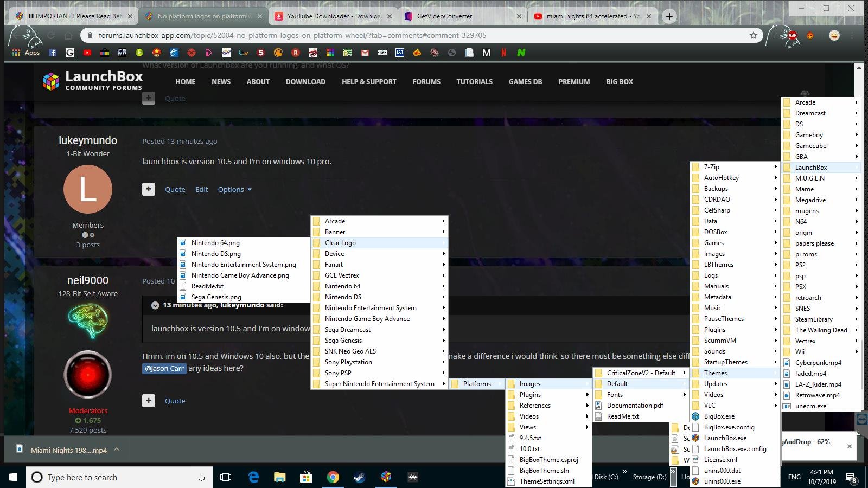Image resolution: width=868 pixels, height=488 pixels.
Task: Open Steam from the taskbar
Action: (359, 477)
